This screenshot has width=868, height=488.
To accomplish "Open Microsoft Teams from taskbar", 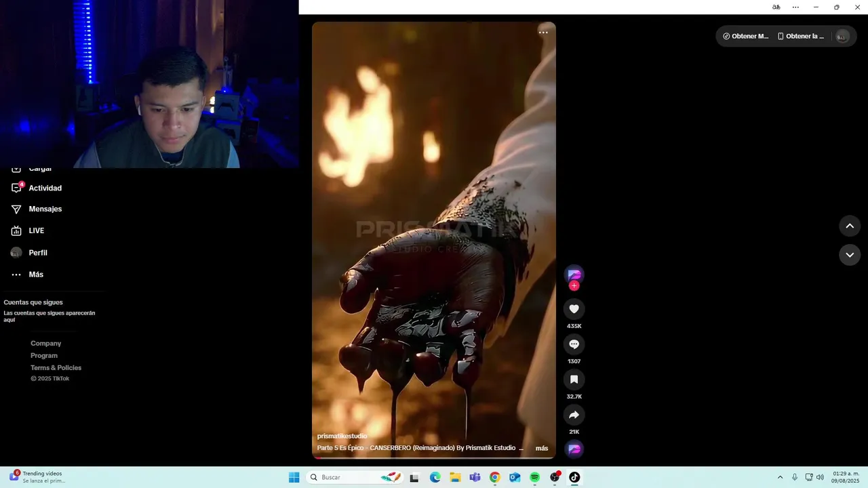I will pyautogui.click(x=475, y=477).
